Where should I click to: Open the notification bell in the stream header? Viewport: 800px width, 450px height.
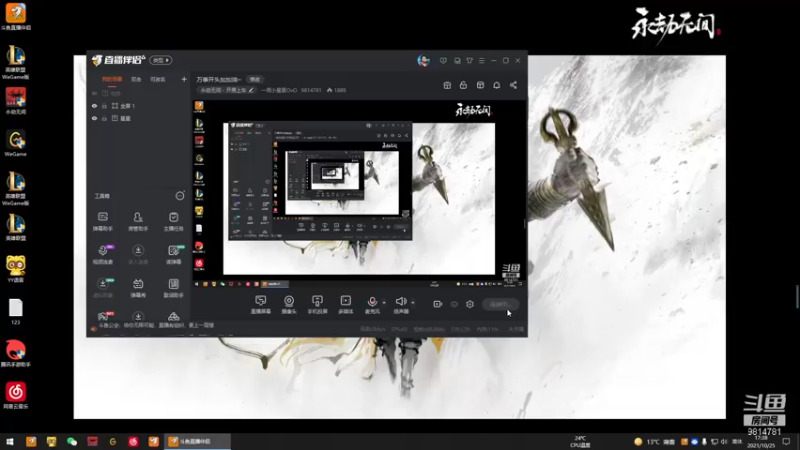pyautogui.click(x=496, y=85)
